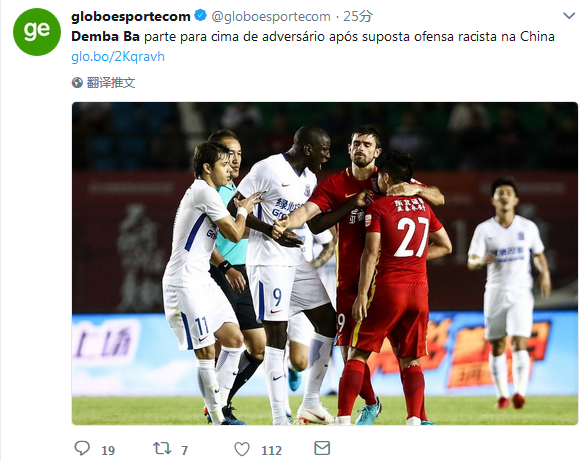Click the blue verified badge

coord(201,16)
